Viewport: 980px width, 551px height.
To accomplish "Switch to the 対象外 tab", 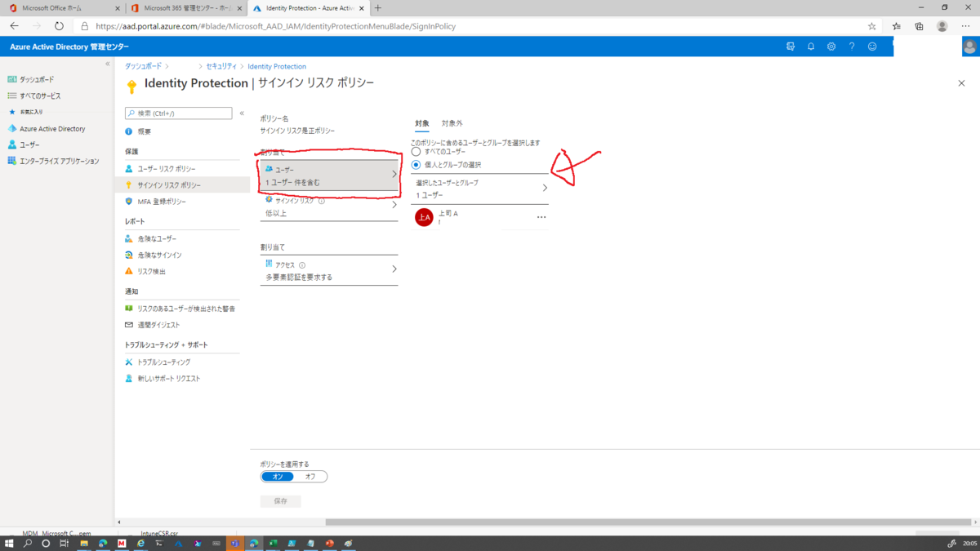I will [452, 123].
